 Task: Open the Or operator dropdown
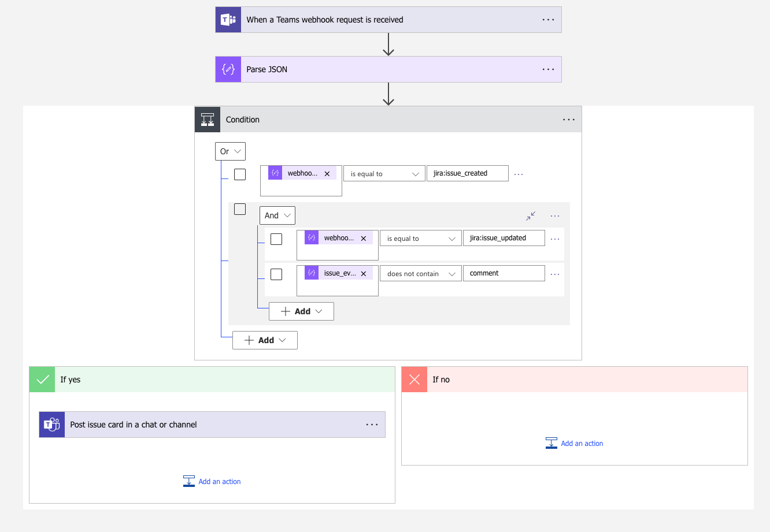pos(230,151)
